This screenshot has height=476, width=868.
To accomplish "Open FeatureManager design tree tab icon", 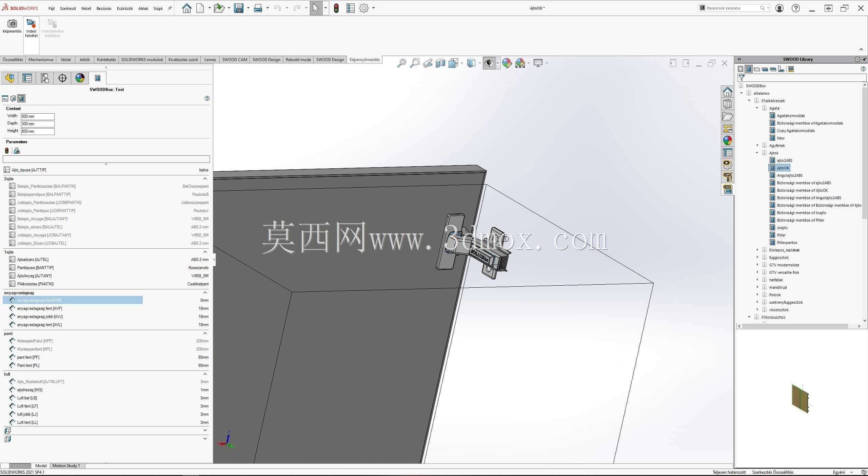I will 9,78.
